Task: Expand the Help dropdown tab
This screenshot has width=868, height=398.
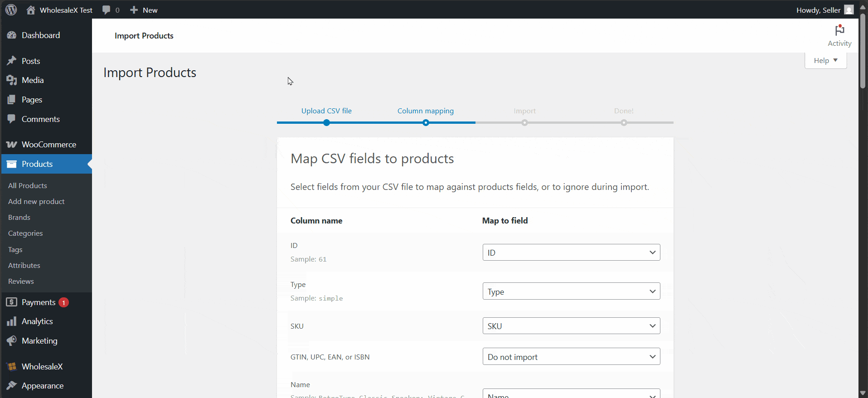Action: point(825,60)
